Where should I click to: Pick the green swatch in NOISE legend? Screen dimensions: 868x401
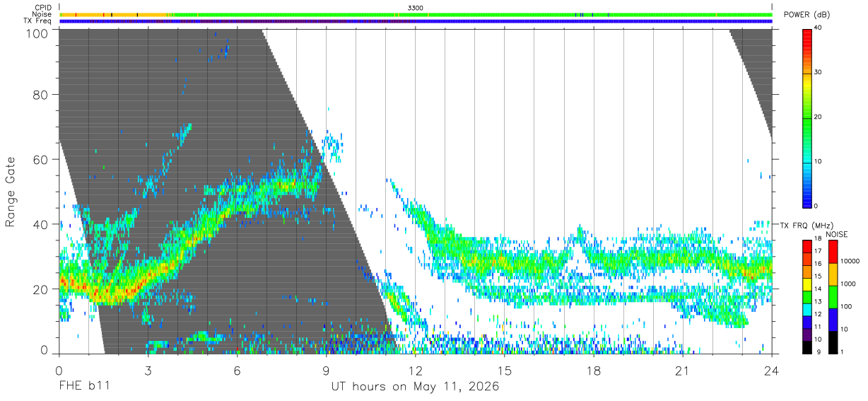pyautogui.click(x=832, y=297)
